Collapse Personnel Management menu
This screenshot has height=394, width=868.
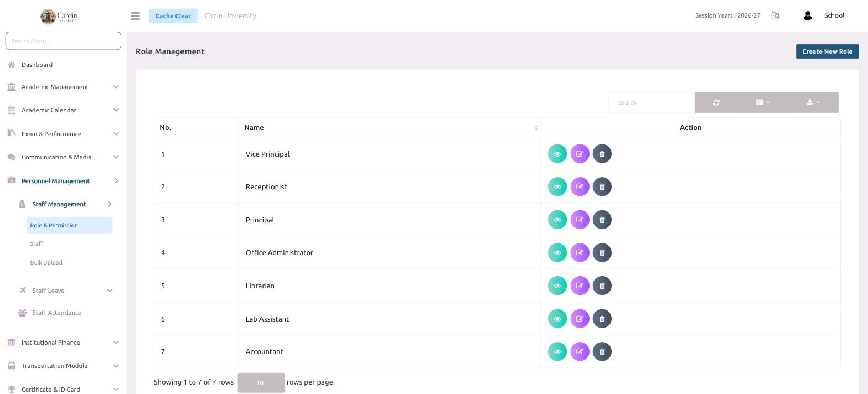pos(63,181)
